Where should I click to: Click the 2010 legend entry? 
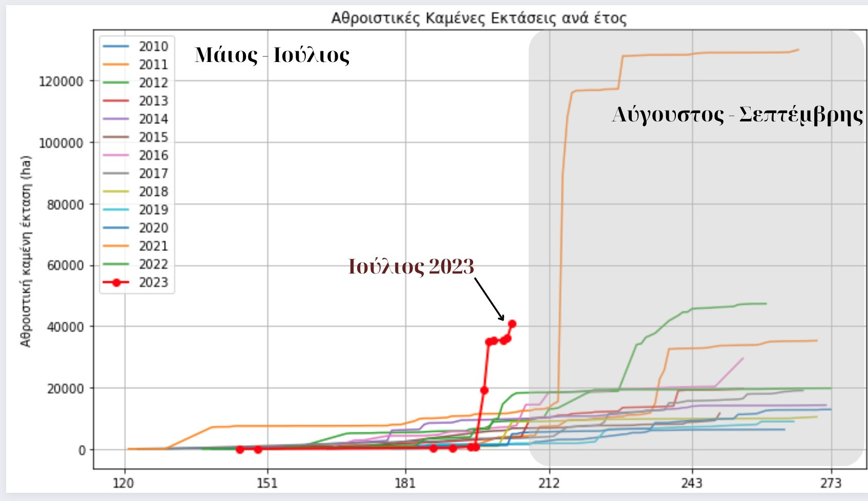(136, 47)
